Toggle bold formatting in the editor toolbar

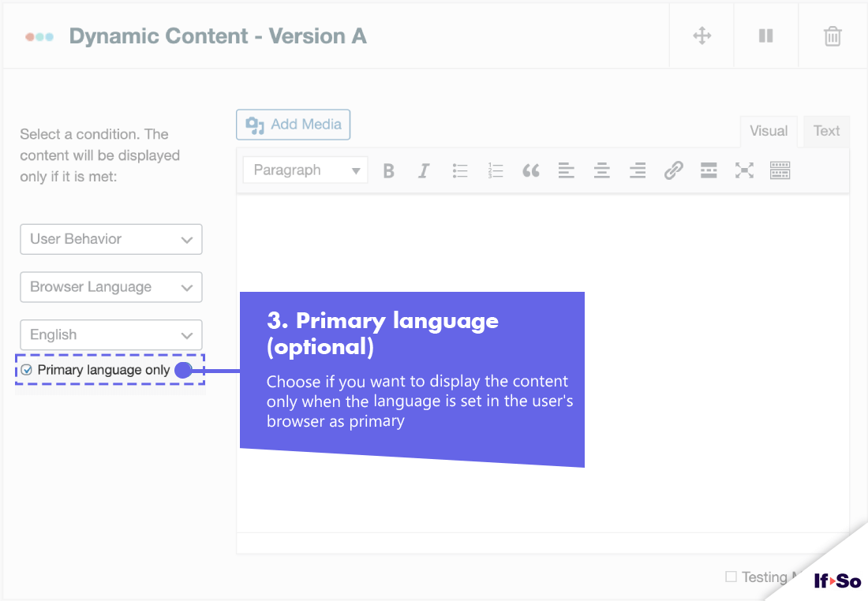point(388,170)
